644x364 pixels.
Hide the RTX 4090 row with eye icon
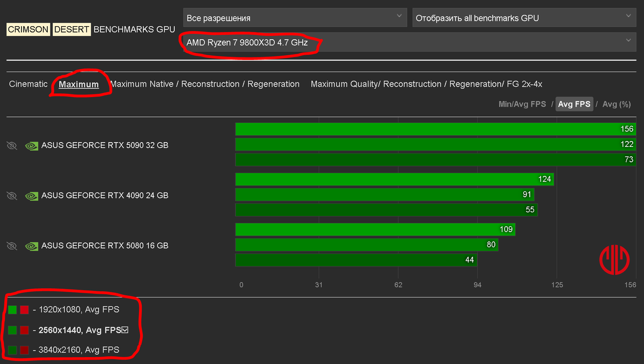pos(12,196)
